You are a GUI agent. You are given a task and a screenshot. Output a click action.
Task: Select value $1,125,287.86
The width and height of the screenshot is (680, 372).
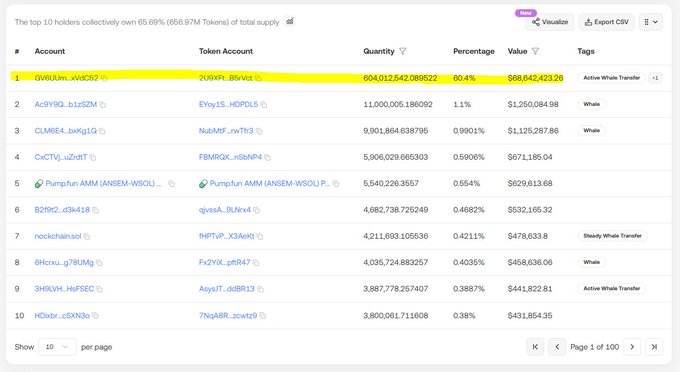tap(533, 131)
